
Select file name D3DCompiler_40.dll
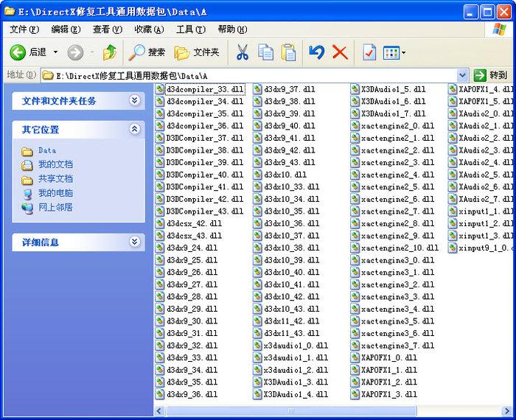tap(205, 175)
